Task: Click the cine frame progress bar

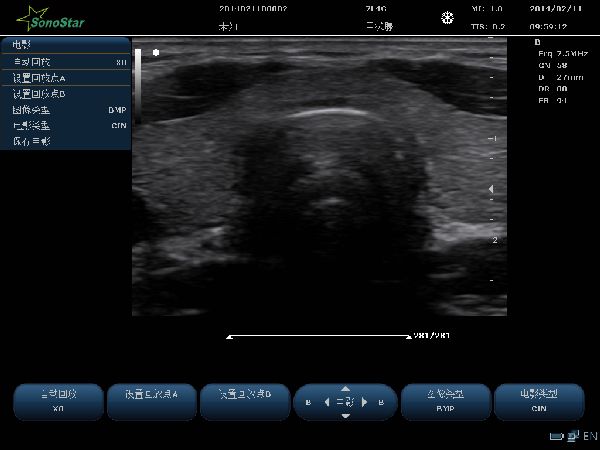Action: pyautogui.click(x=319, y=337)
